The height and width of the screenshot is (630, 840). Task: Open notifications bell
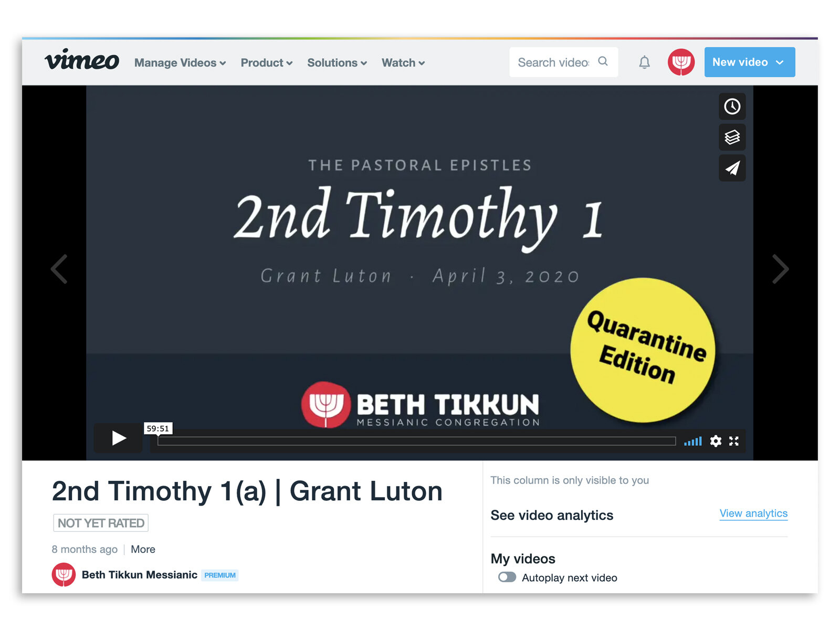(644, 62)
